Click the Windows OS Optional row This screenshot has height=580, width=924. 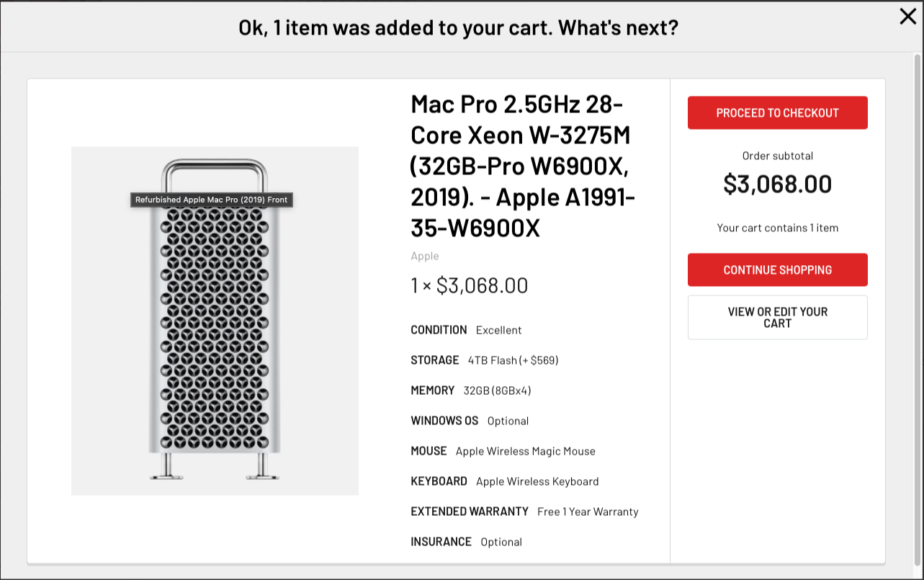(470, 421)
